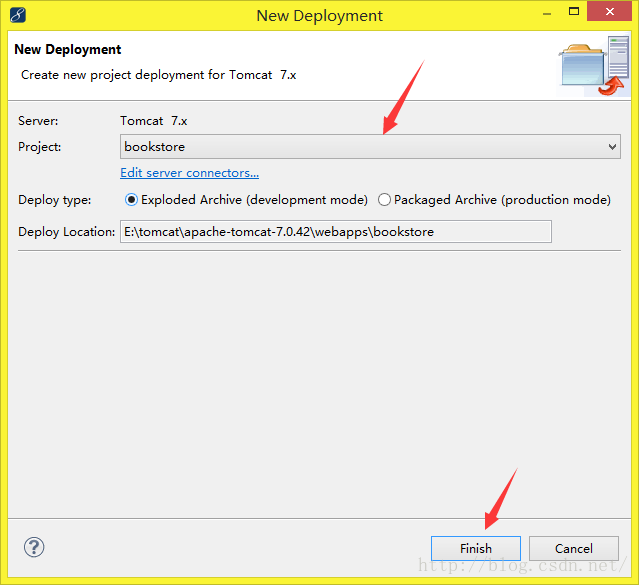Click the Finish button
Image resolution: width=639 pixels, height=585 pixels.
click(x=476, y=548)
